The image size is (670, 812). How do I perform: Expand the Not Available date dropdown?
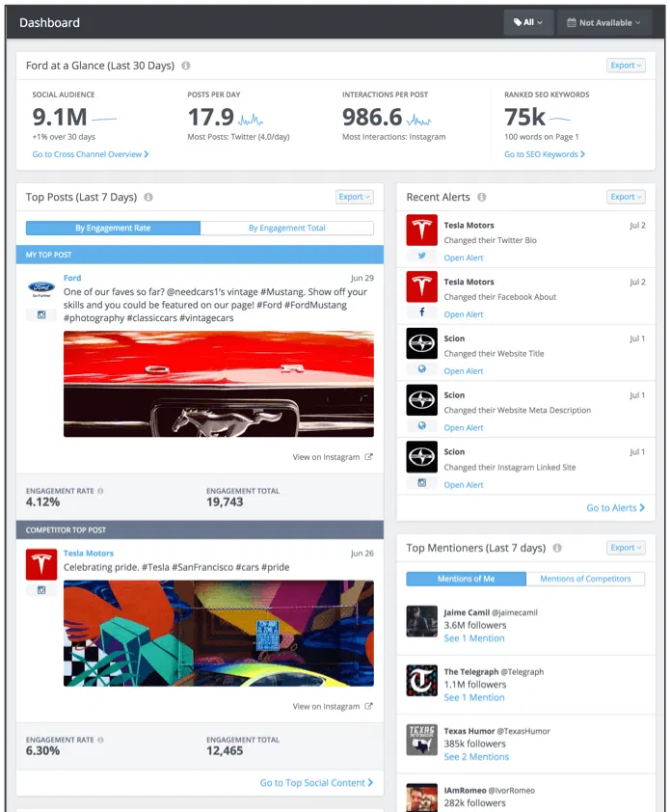tap(604, 22)
